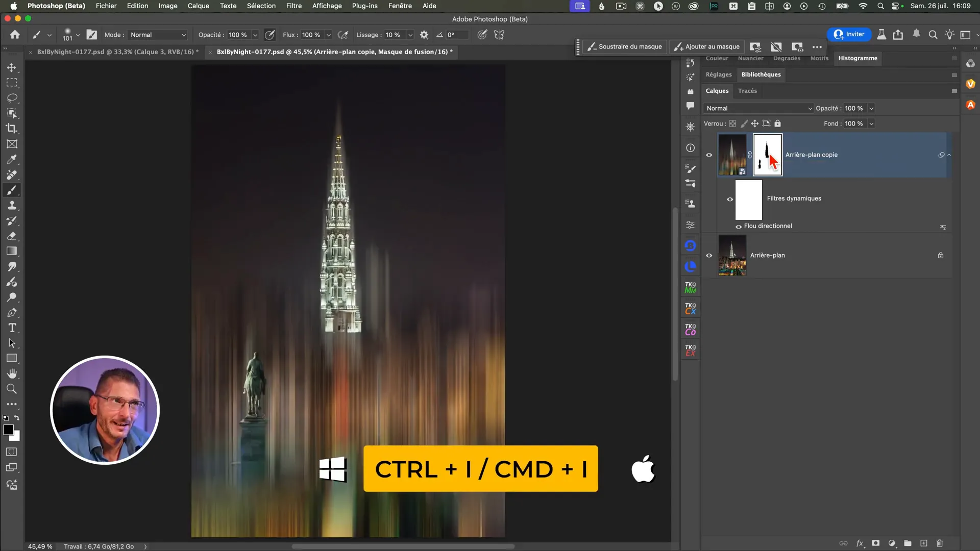The height and width of the screenshot is (551, 980).
Task: Select the Zoom tool
Action: click(x=12, y=389)
